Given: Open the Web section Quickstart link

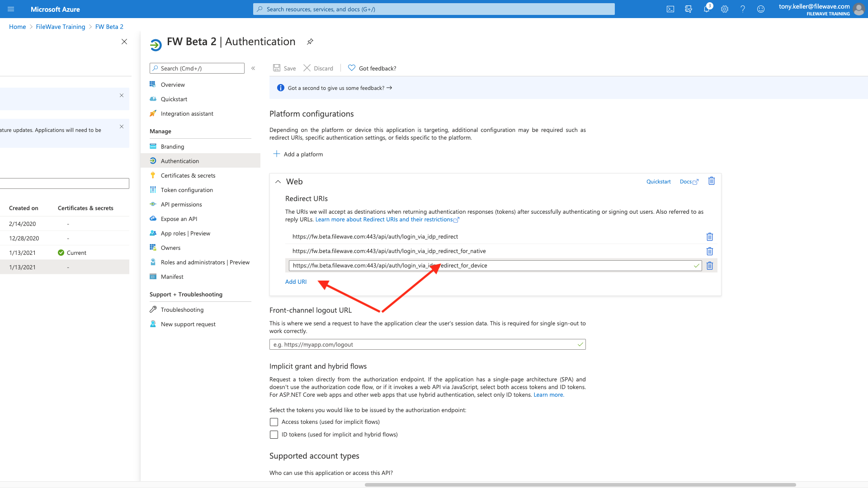Looking at the screenshot, I should point(658,182).
